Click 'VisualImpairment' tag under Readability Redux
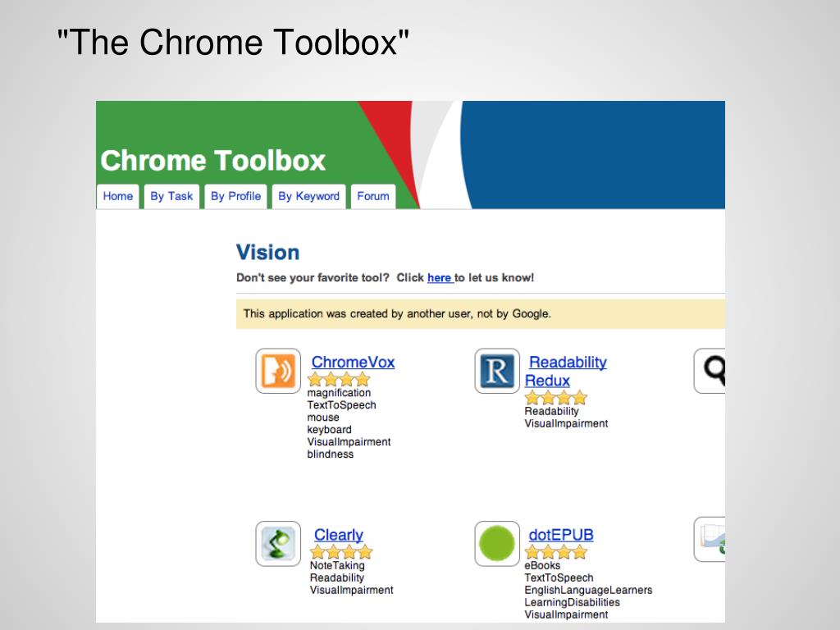The image size is (840, 630). pos(566,423)
